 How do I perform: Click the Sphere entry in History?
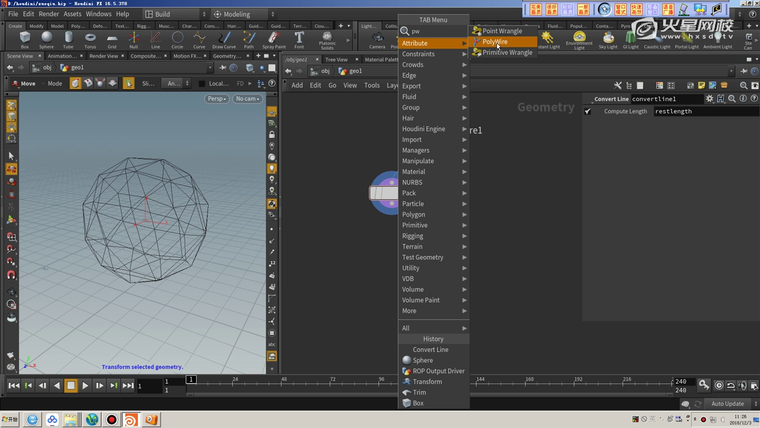[423, 360]
